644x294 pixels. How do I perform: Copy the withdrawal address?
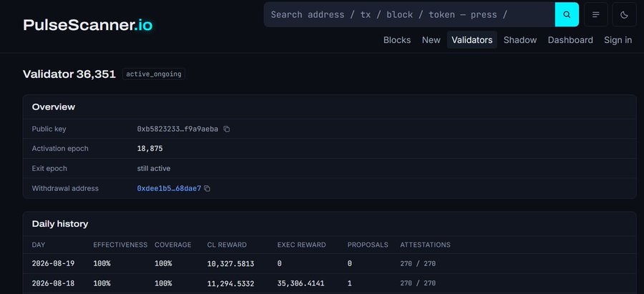click(207, 188)
